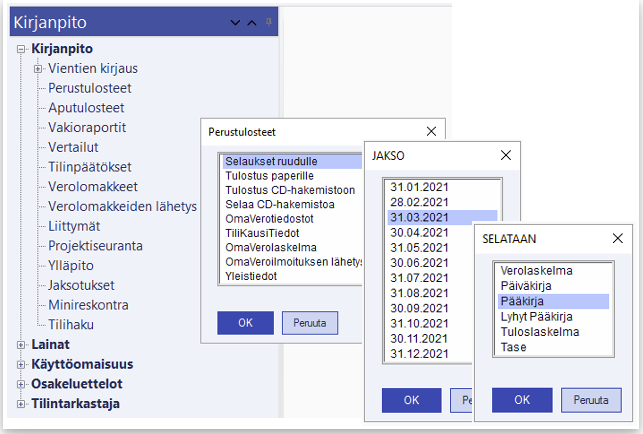Image resolution: width=643 pixels, height=434 pixels.
Task: Click the up chevron in Kirjanpito header
Action: [x=252, y=22]
